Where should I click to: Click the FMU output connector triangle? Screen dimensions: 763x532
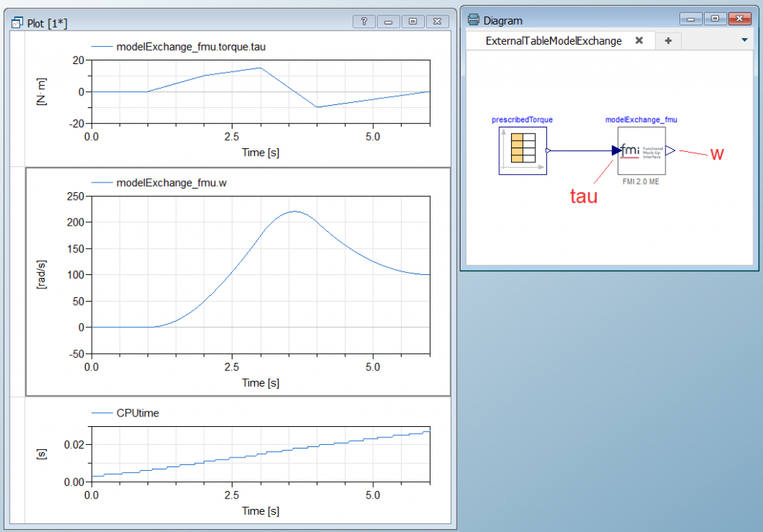coord(671,151)
